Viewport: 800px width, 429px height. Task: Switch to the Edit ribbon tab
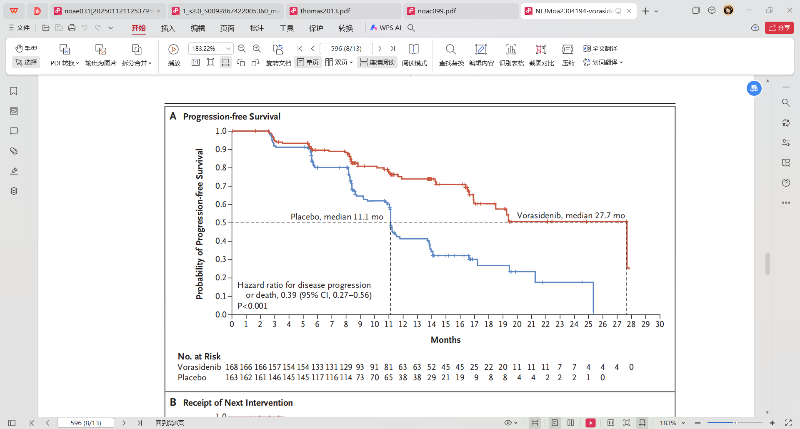197,28
